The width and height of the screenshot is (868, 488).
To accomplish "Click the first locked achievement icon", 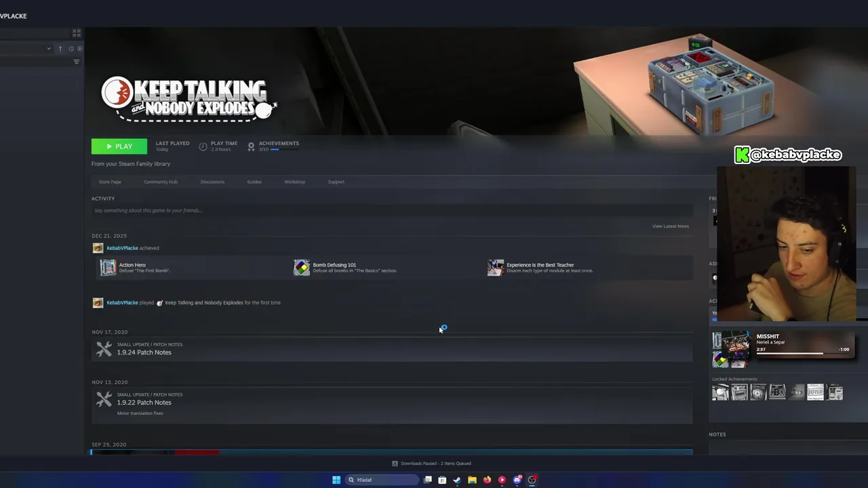I will (721, 392).
